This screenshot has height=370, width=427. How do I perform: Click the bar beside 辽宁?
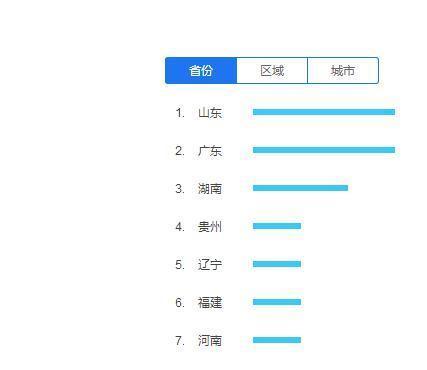277,264
